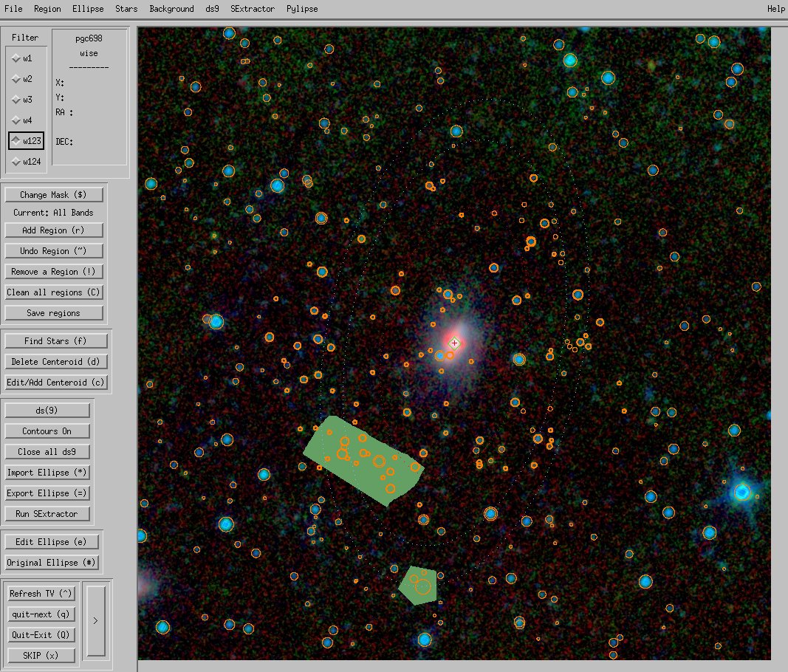788x672 pixels.
Task: Open the File menu
Action: tap(13, 9)
